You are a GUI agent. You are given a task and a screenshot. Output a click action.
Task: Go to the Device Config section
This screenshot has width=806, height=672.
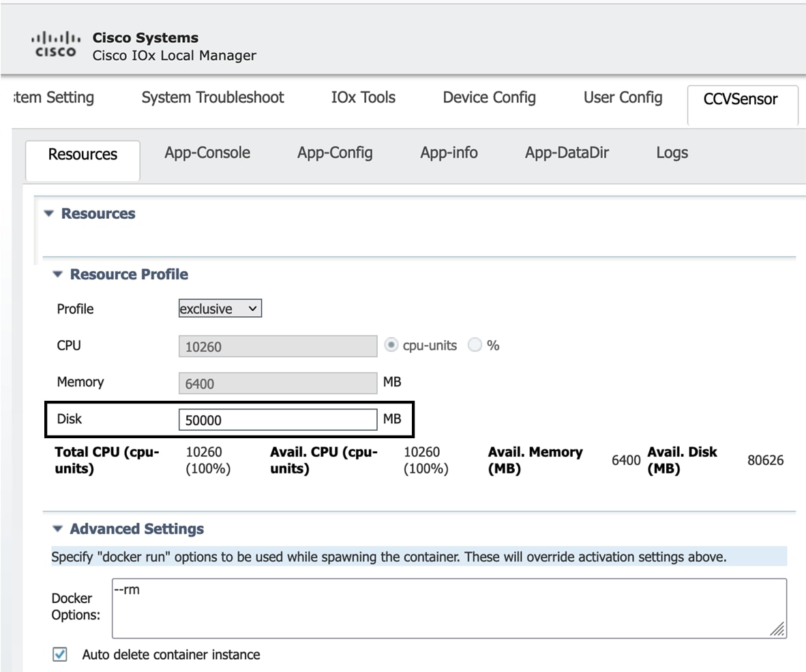[488, 97]
